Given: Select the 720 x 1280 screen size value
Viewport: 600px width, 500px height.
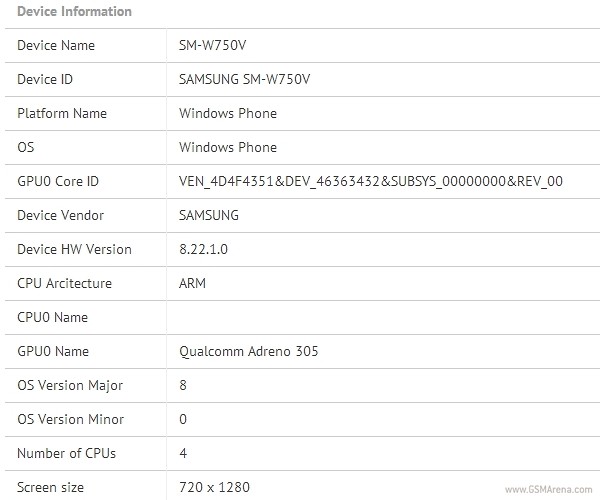Looking at the screenshot, I should (214, 487).
